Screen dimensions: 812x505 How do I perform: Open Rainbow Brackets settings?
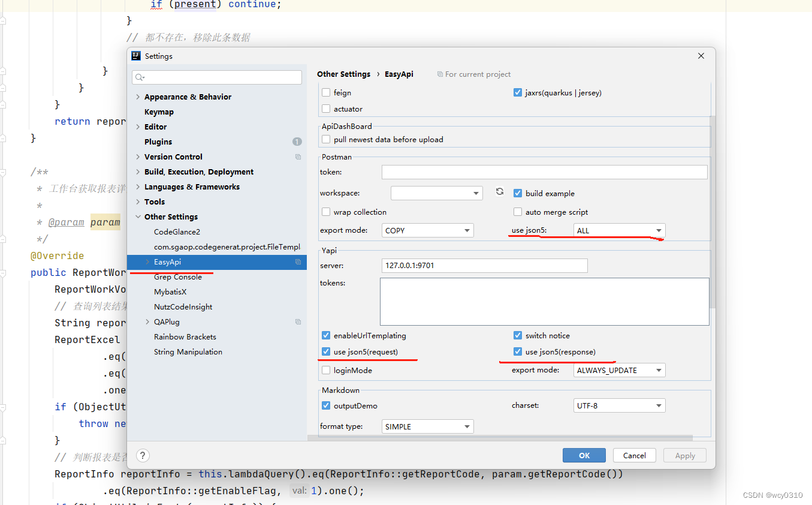coord(185,337)
